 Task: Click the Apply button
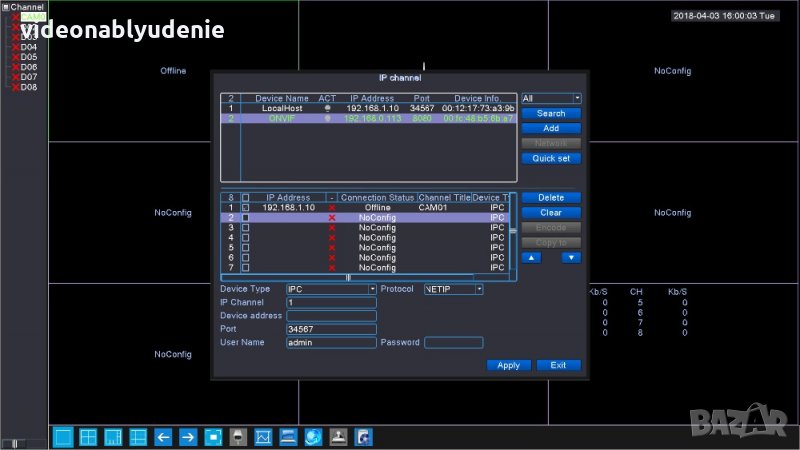pyautogui.click(x=508, y=365)
